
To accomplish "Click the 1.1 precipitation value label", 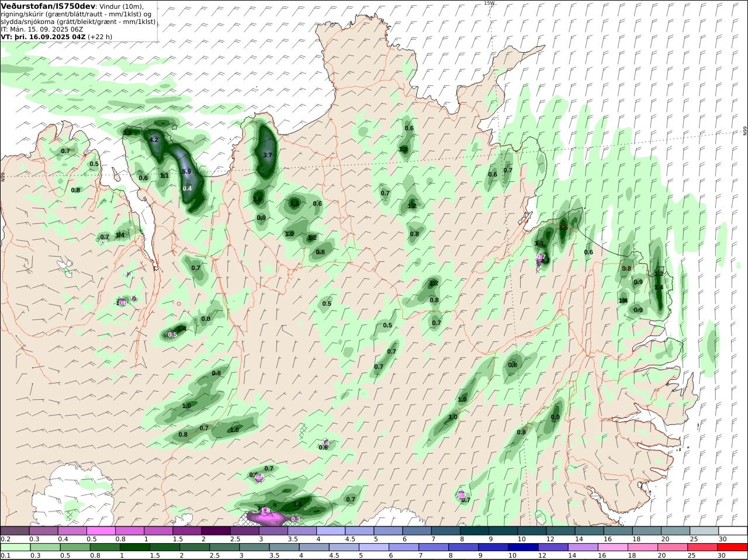I will (x=165, y=175).
